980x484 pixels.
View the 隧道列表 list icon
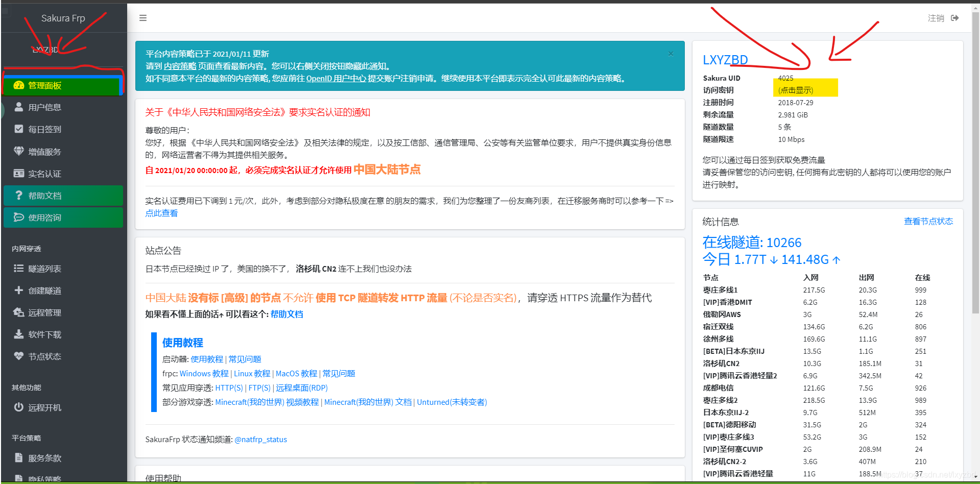(19, 268)
